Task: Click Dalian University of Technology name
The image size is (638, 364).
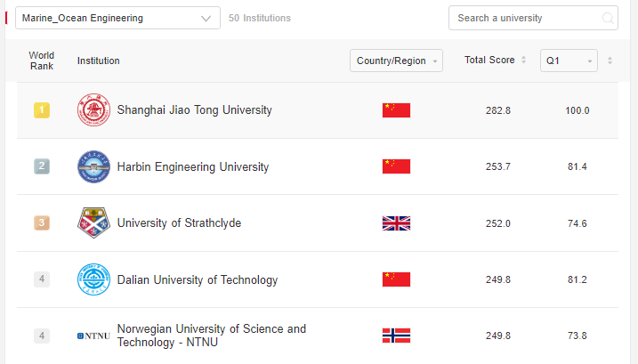Action: coord(198,279)
